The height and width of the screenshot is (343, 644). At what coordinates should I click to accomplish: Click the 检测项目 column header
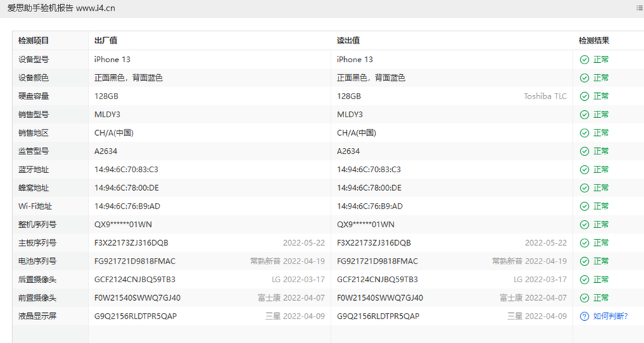pyautogui.click(x=33, y=41)
